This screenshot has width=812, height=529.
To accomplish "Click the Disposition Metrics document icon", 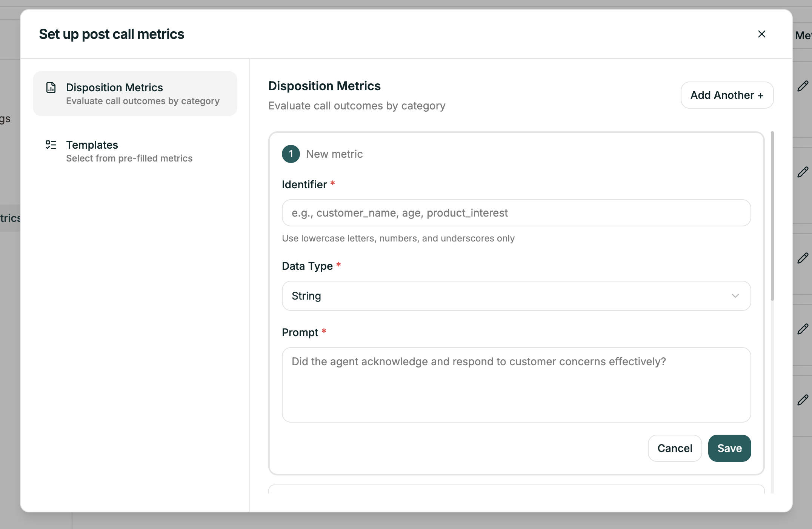I will coord(51,88).
